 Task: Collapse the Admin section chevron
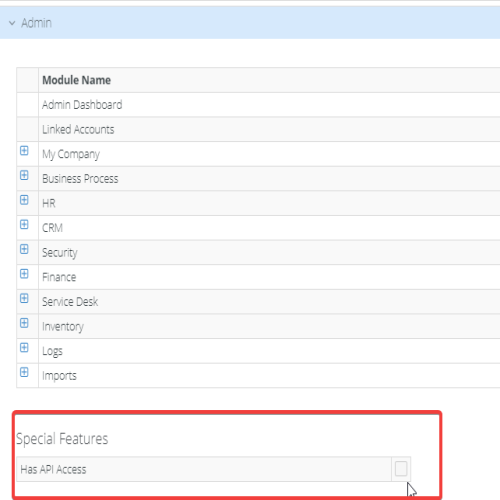tap(12, 23)
